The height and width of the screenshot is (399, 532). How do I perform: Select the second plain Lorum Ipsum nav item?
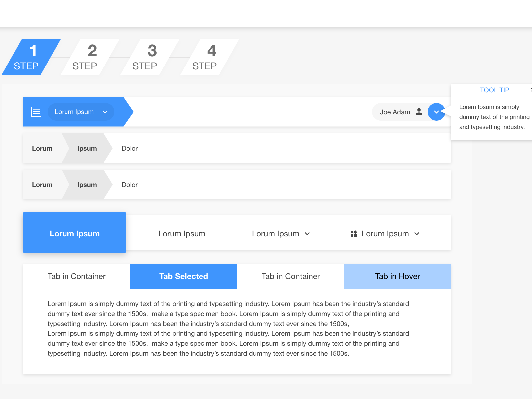tap(182, 233)
